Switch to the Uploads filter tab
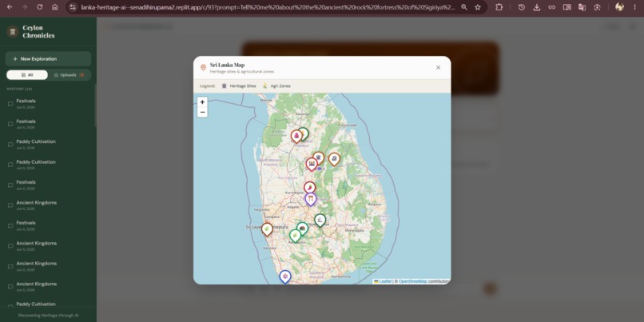 (x=70, y=75)
